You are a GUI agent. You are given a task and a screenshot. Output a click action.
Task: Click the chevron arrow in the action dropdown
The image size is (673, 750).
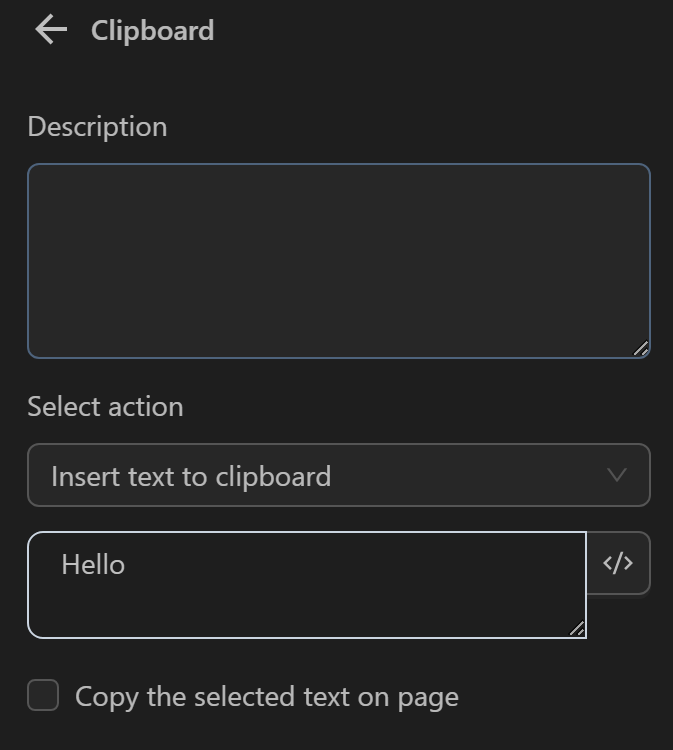click(x=617, y=475)
